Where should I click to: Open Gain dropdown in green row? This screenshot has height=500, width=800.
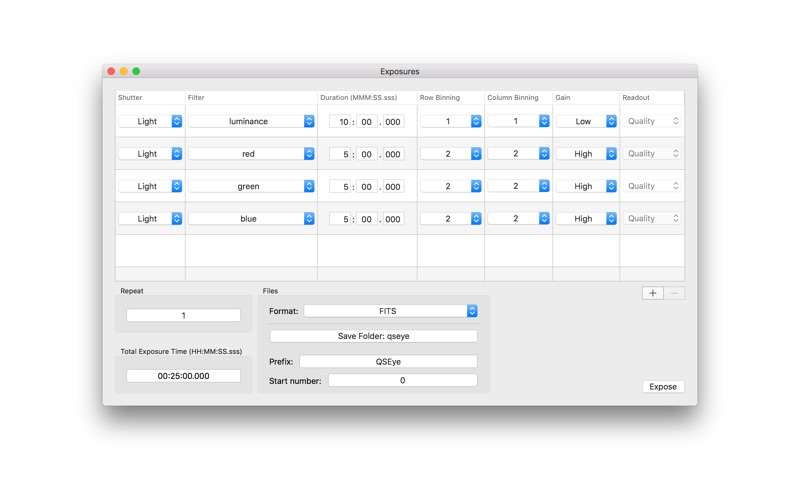586,186
